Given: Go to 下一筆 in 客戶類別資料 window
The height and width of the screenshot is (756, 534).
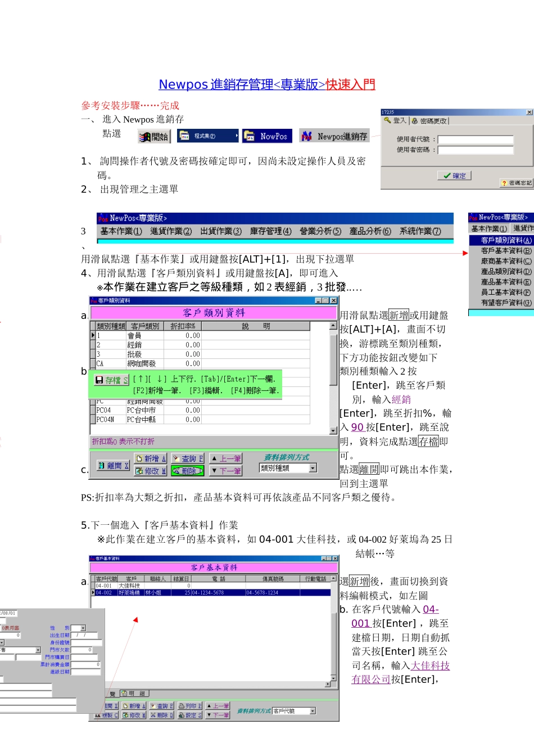Looking at the screenshot, I should [226, 471].
